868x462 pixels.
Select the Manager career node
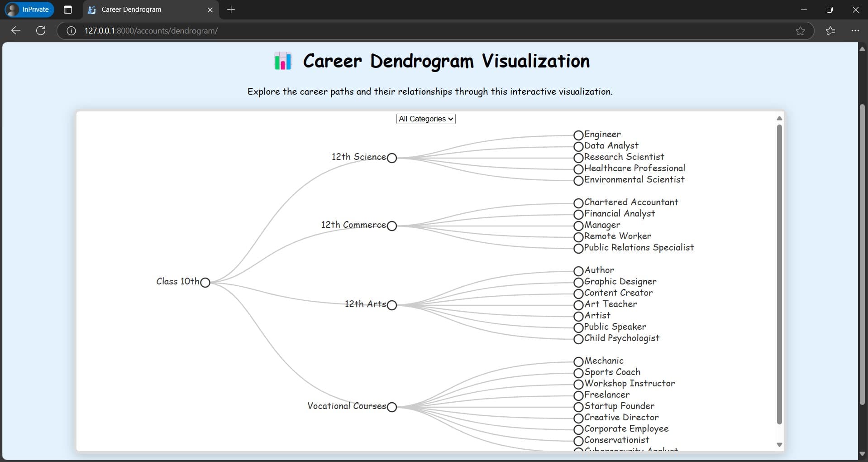click(578, 226)
